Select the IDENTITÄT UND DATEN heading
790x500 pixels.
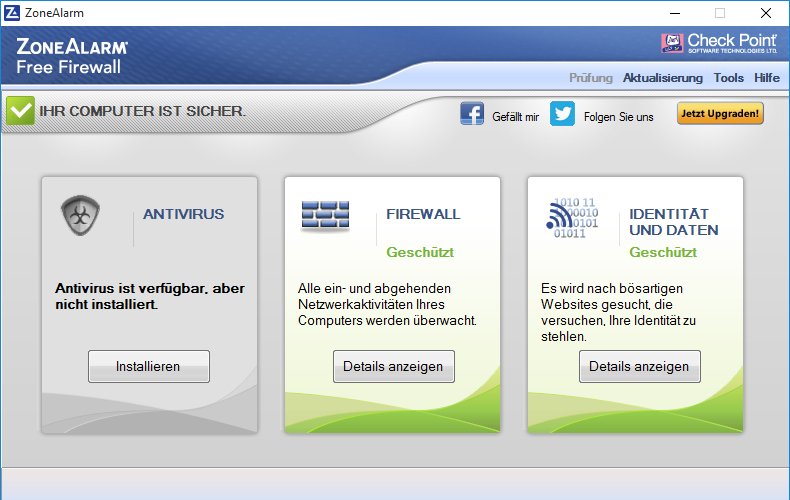(x=674, y=222)
